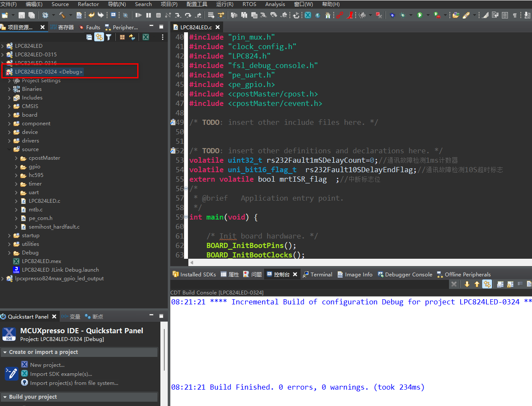This screenshot has height=406, width=532.
Task: Click the home icon in top toolbar
Action: [x=328, y=15]
